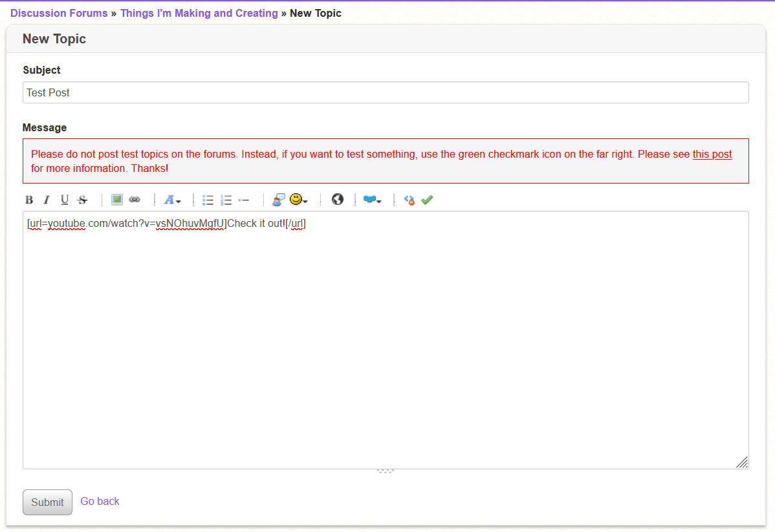Insert a horizontal rule
Screen dimensions: 775x532
click(x=245, y=200)
